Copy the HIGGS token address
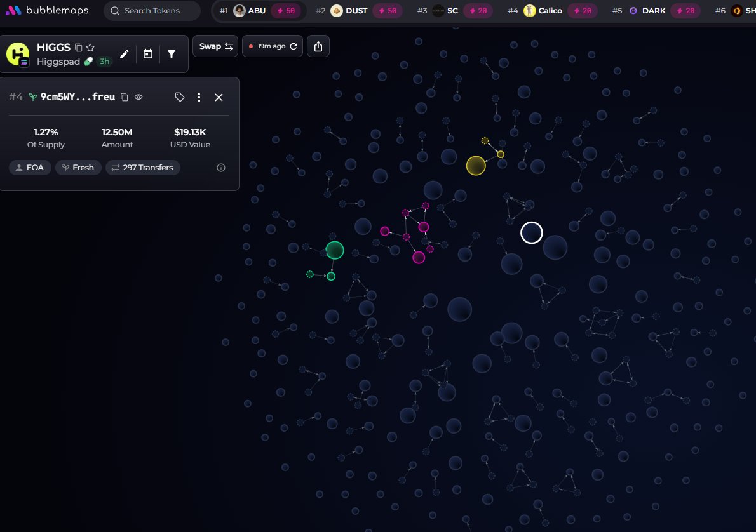This screenshot has height=532, width=756. click(79, 47)
